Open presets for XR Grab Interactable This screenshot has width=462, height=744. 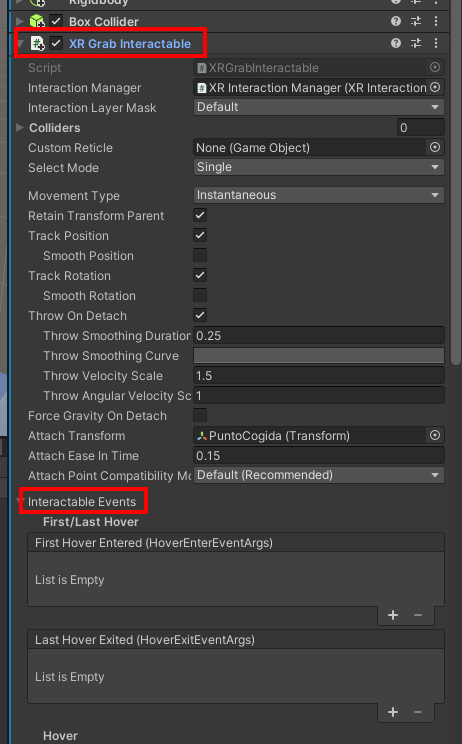click(x=416, y=43)
